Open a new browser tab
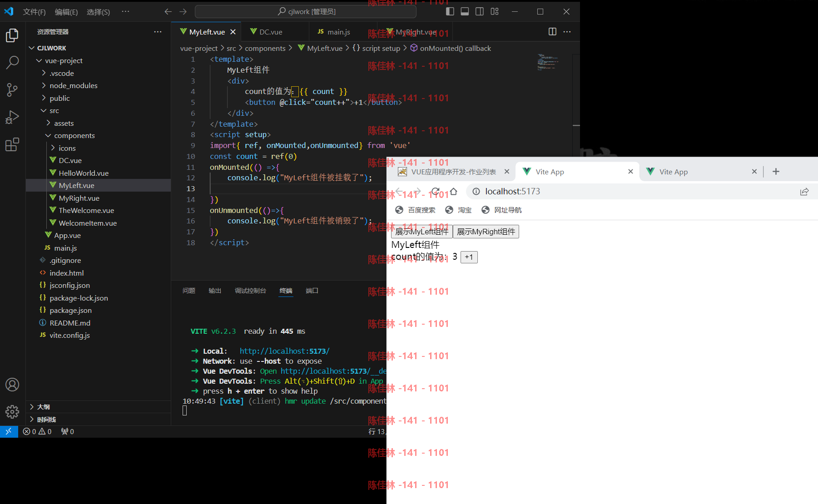 pos(776,171)
